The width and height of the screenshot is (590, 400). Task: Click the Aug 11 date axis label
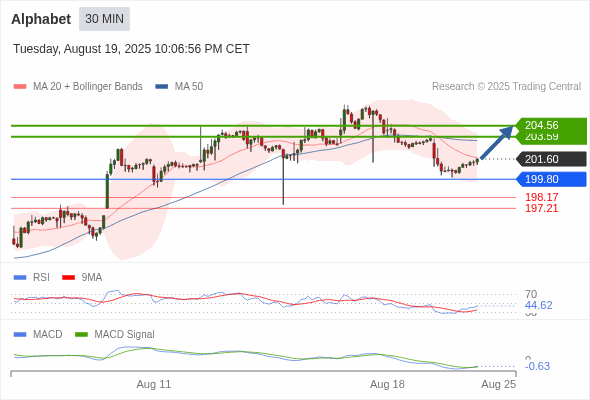[x=154, y=384]
